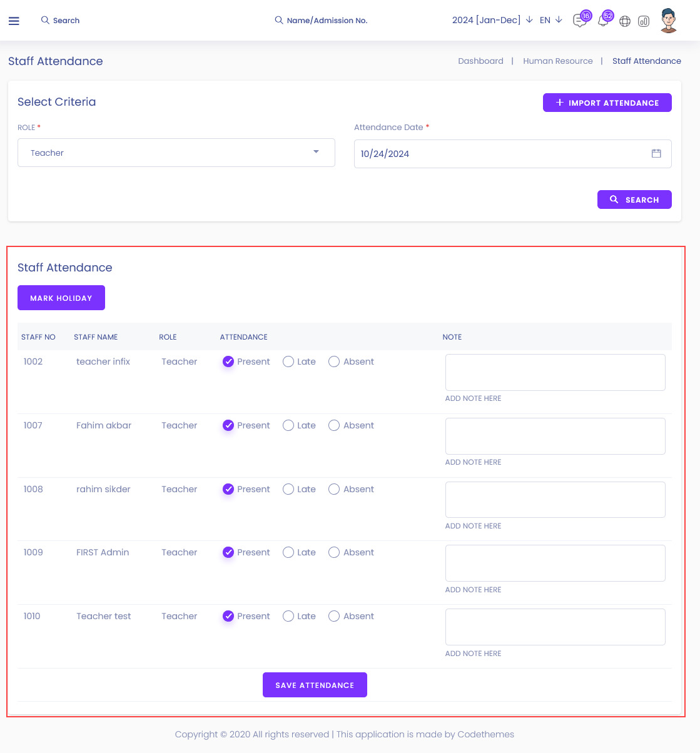Screen dimensions: 700x753
Task: Click staff number 1010
Action: point(32,616)
